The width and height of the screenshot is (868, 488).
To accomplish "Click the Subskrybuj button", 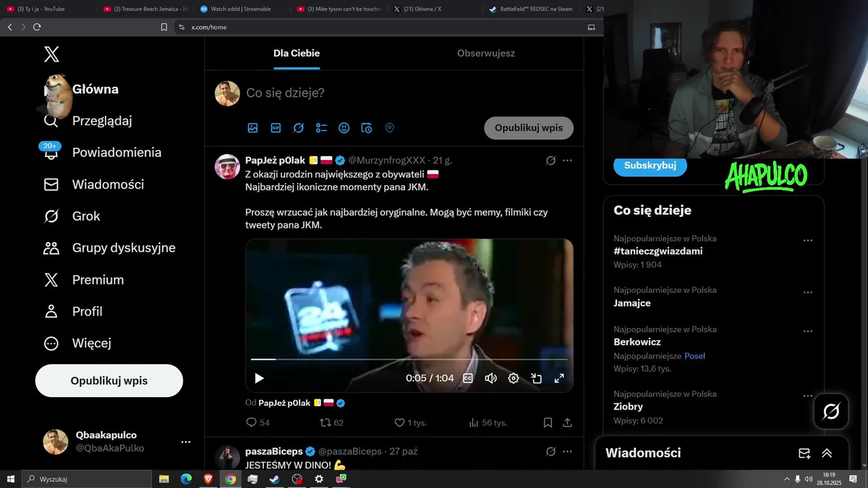I will [650, 166].
